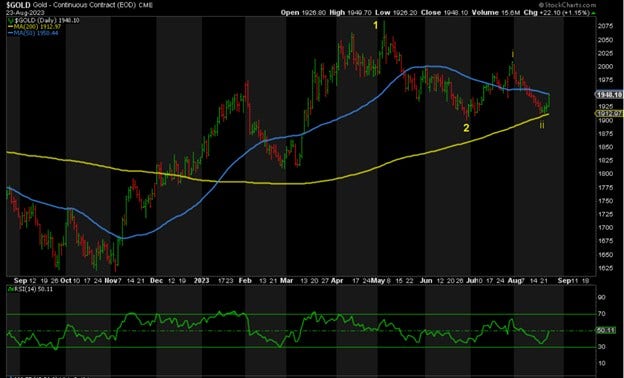This screenshot has width=624, height=378.
Task: Click the yellow wave label 1 near May peak
Action: pos(375,25)
